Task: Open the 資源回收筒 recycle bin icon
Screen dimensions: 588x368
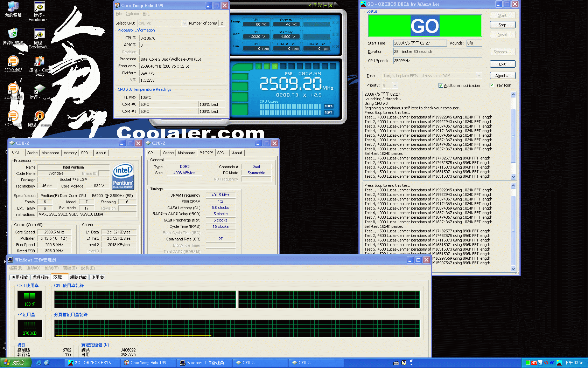Action: 13,37
